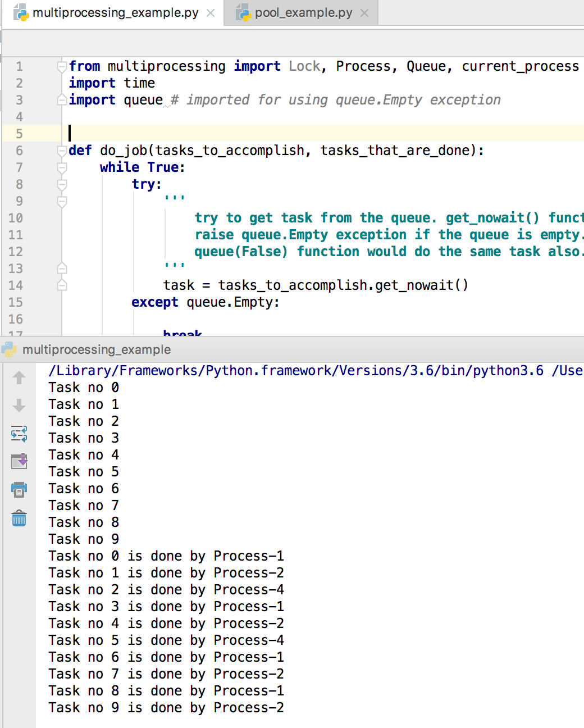584x728 pixels.
Task: Switch to the pool_example.py tab
Action: (298, 12)
